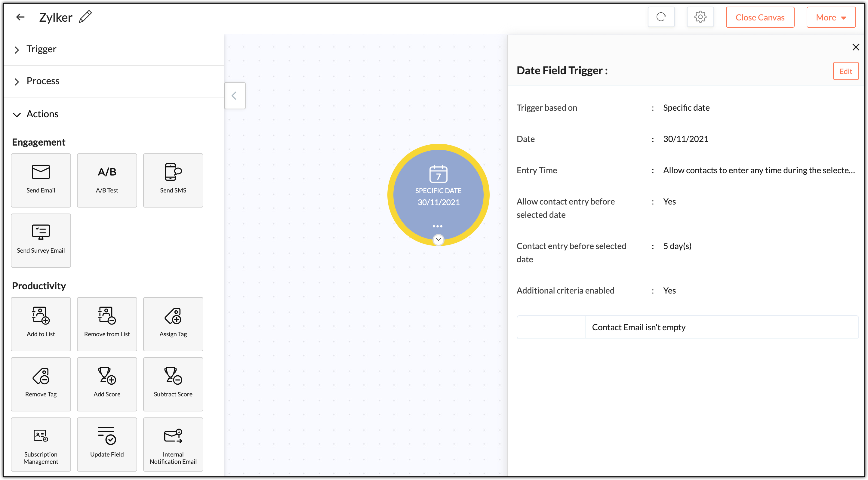868x480 pixels.
Task: Select the Assign Tag action icon
Action: tap(173, 315)
